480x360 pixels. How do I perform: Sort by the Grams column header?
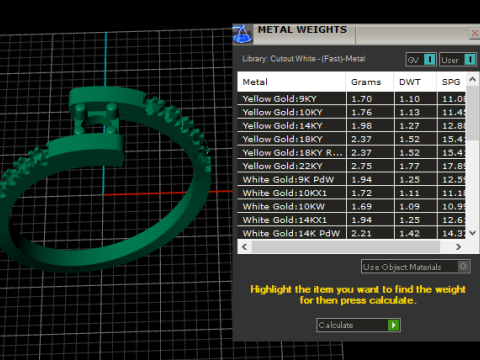coord(369,82)
